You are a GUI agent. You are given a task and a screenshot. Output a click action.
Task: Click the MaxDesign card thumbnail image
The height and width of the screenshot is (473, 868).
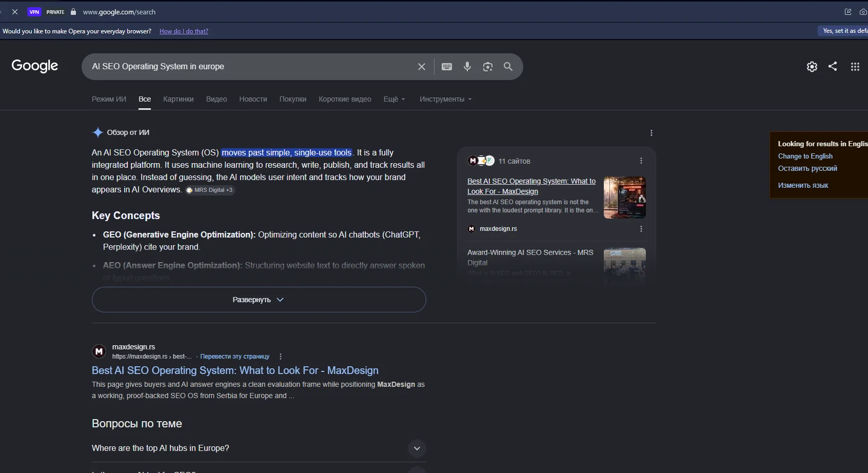point(625,198)
